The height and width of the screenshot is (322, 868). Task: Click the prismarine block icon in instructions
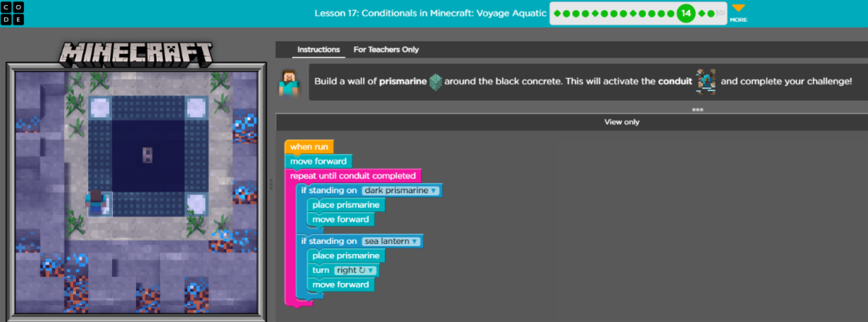pyautogui.click(x=435, y=81)
